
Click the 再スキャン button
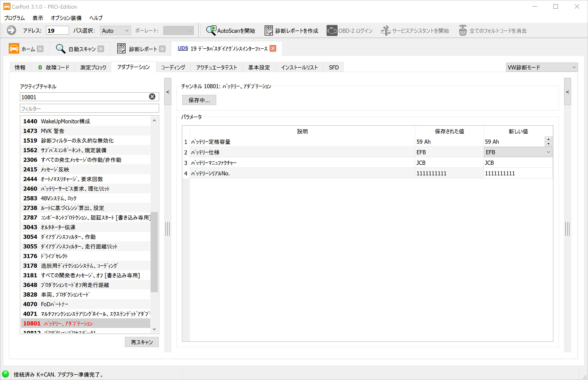tap(142, 342)
